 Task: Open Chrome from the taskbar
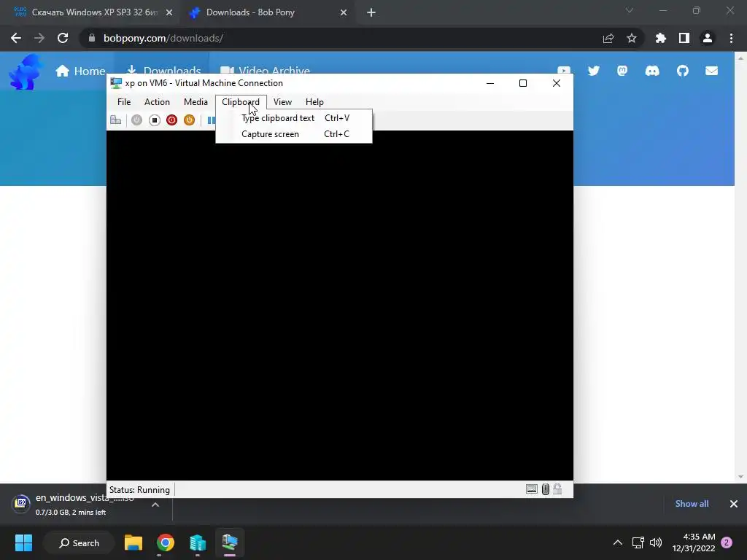coord(166,542)
